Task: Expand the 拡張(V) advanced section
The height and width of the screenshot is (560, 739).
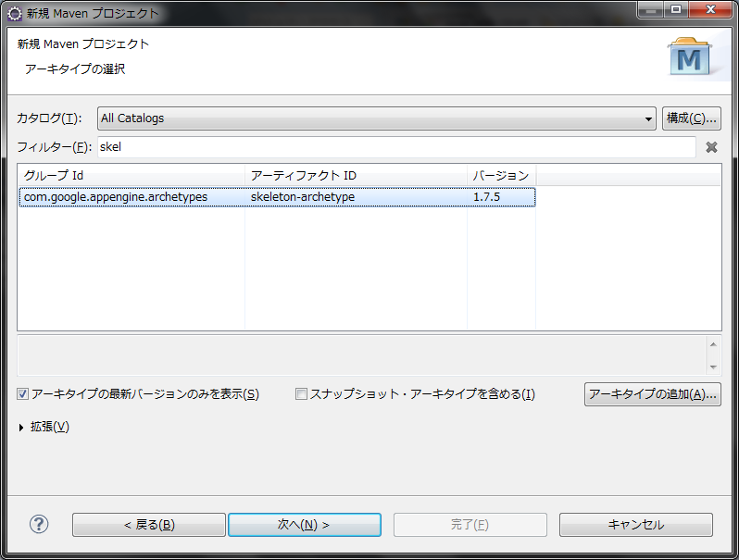Action: 21,428
